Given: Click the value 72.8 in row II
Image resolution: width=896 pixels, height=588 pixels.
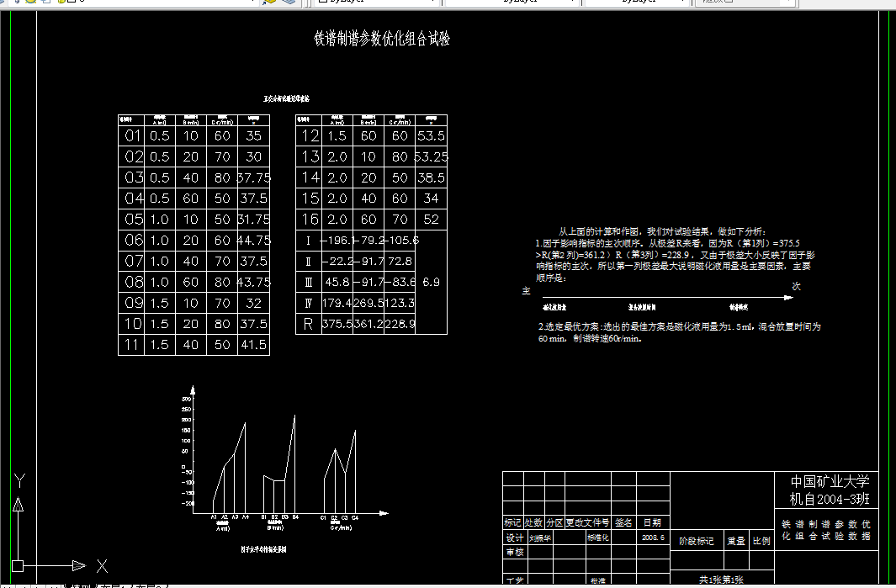Looking at the screenshot, I should 400,261.
